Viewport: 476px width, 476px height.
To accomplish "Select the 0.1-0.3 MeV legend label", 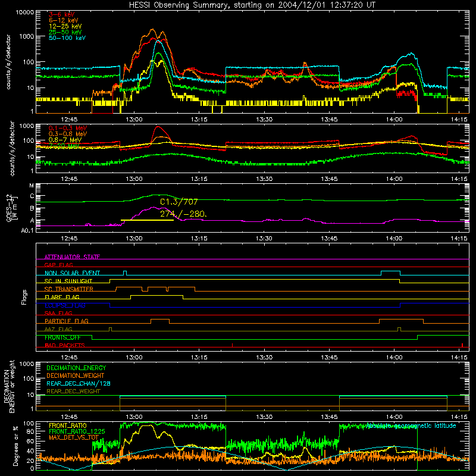I will 68,128.
